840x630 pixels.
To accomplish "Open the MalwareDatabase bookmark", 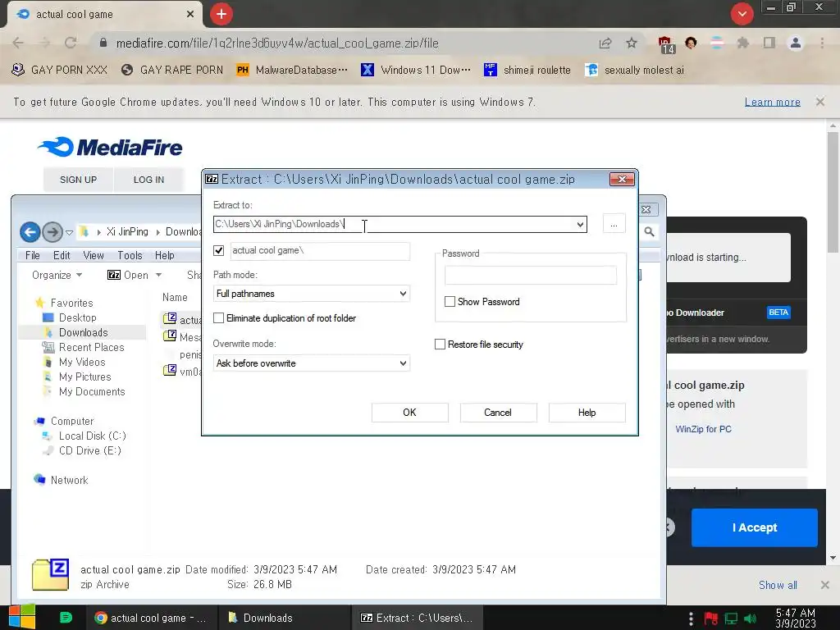I will [x=292, y=70].
